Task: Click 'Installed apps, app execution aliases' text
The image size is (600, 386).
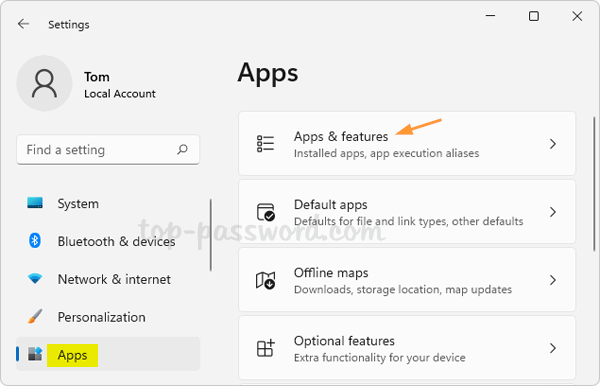Action: pos(386,153)
